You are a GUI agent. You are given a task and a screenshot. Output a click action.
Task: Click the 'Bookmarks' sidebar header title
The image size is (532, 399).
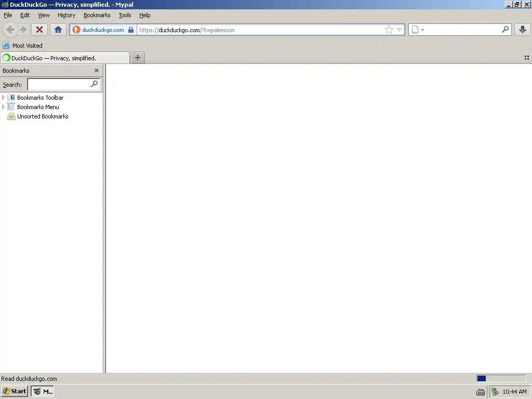tap(16, 71)
